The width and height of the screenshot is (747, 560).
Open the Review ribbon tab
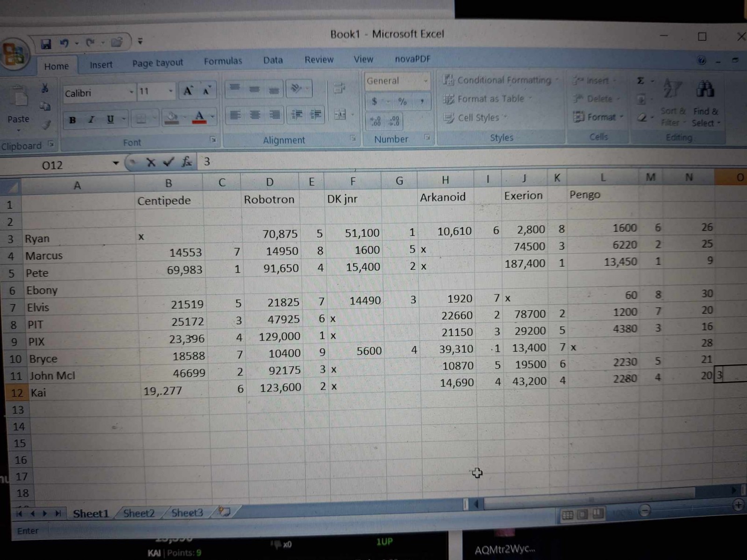[x=319, y=60]
